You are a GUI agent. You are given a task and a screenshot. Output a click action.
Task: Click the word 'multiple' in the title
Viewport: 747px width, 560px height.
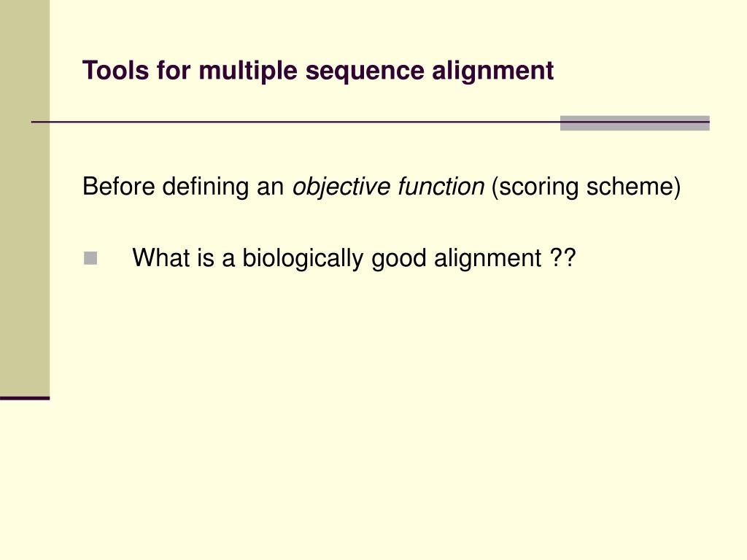[248, 71]
